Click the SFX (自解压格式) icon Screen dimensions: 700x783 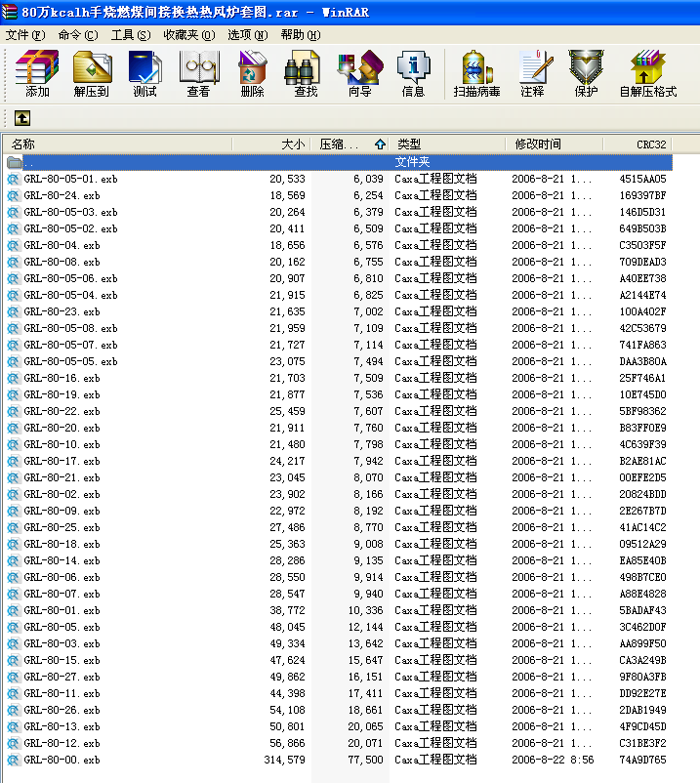[648, 74]
